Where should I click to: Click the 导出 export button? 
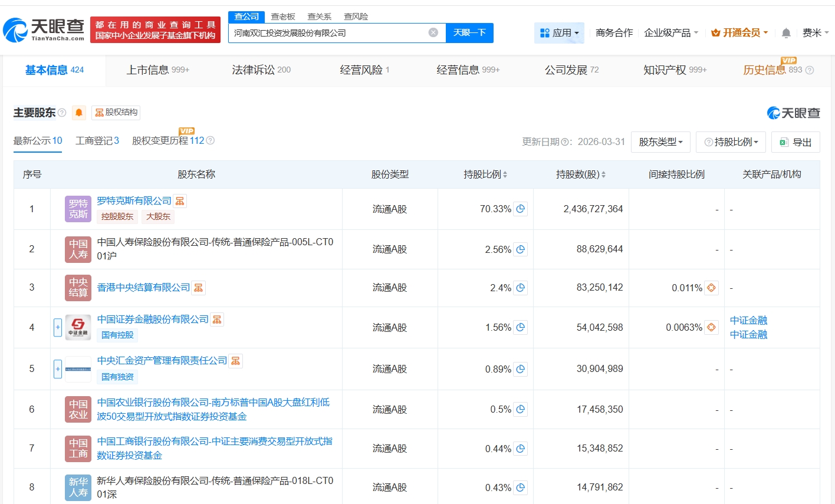click(x=795, y=142)
